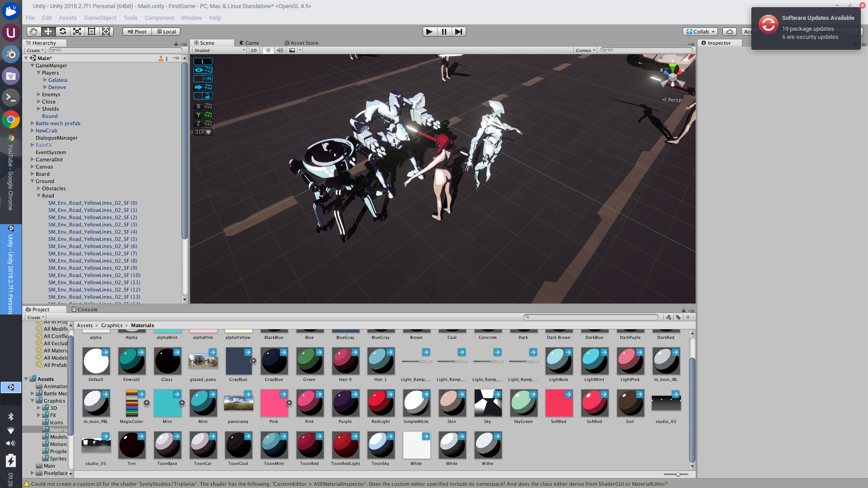The width and height of the screenshot is (868, 488).
Task: Collapse the Road object
Action: tap(39, 196)
